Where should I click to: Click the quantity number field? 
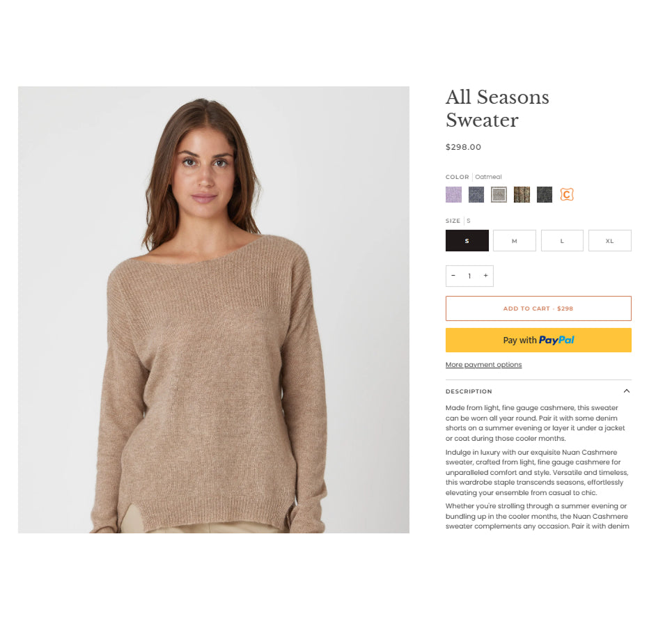(470, 276)
